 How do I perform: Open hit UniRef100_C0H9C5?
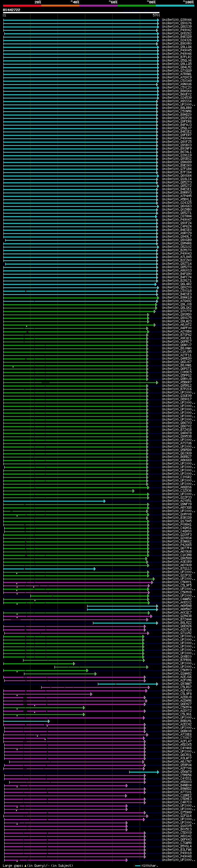(x=176, y=372)
